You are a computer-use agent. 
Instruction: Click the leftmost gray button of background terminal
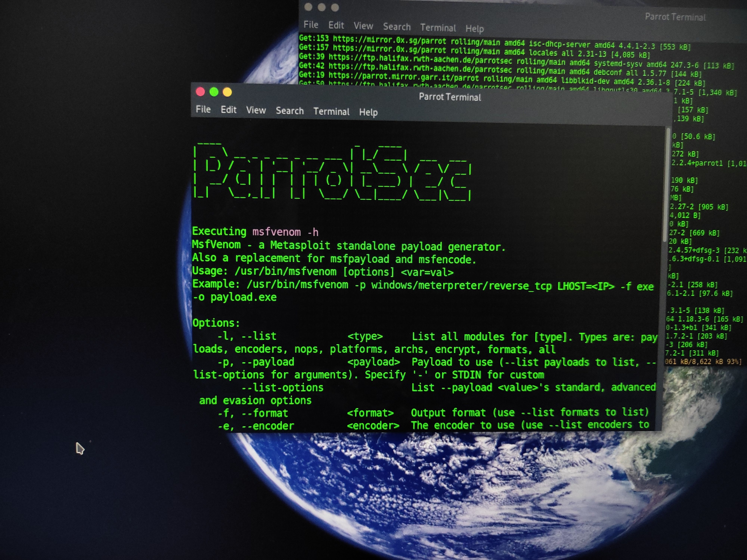pos(308,7)
